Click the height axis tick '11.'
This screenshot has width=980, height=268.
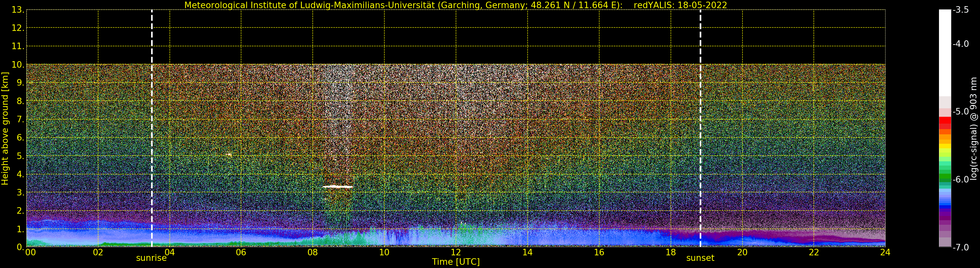coord(18,47)
